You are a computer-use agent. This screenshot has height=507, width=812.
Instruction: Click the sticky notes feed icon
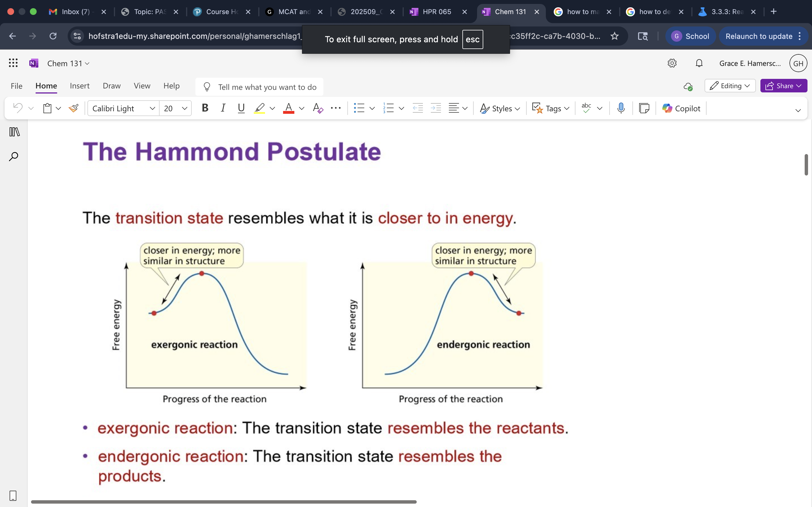click(x=644, y=108)
